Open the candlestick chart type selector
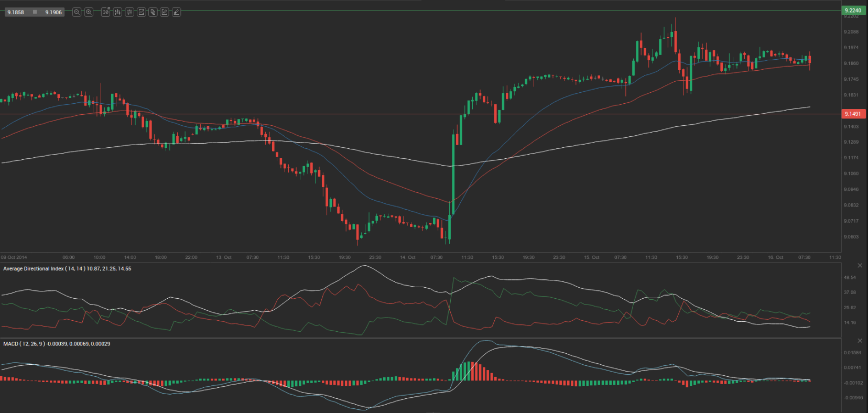 117,12
